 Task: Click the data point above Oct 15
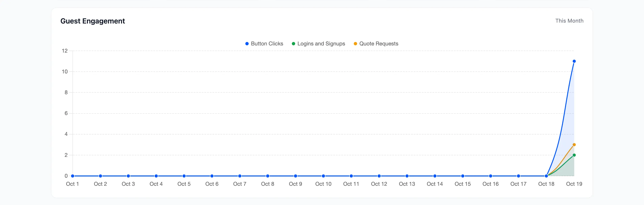(x=463, y=176)
